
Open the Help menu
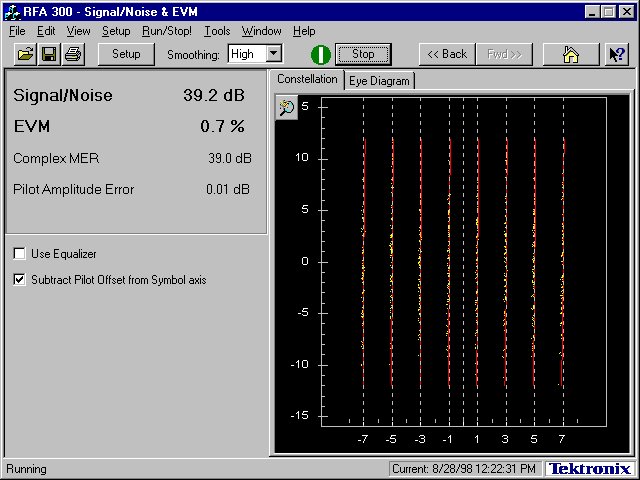[304, 31]
